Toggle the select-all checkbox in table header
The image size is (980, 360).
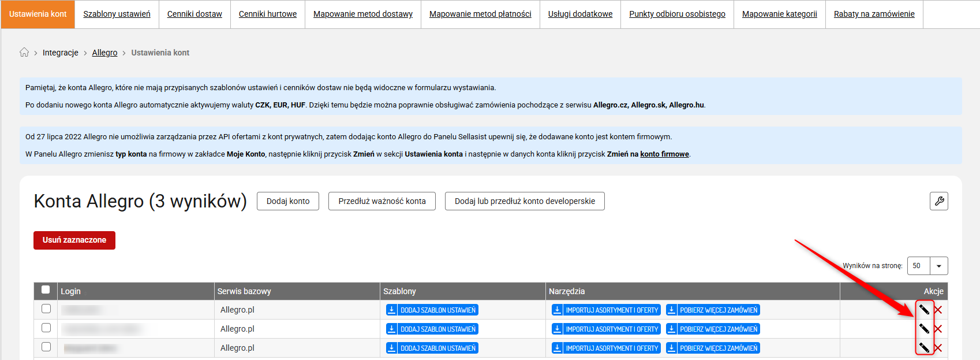(46, 290)
